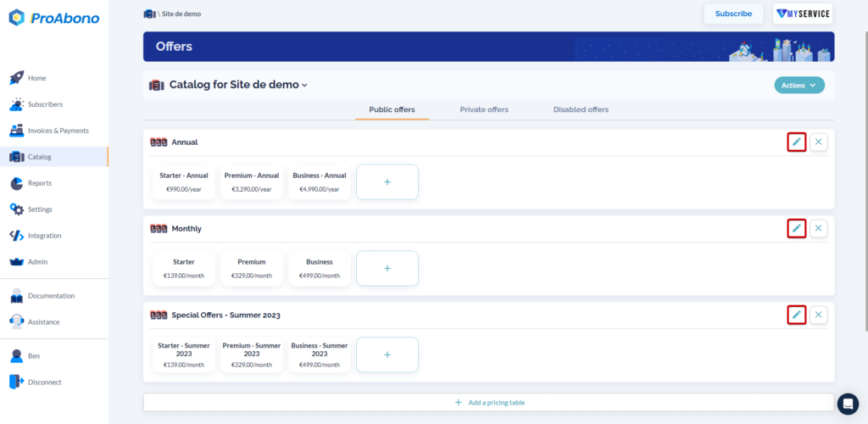Image resolution: width=868 pixels, height=424 pixels.
Task: Open Admin via the crown icon
Action: [x=17, y=262]
